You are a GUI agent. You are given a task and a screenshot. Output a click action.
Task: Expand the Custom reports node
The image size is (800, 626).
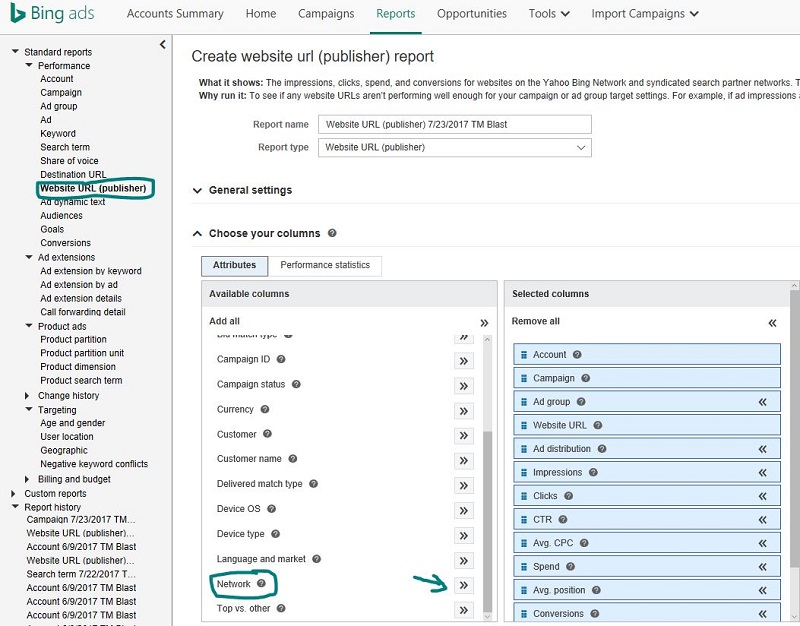click(13, 493)
